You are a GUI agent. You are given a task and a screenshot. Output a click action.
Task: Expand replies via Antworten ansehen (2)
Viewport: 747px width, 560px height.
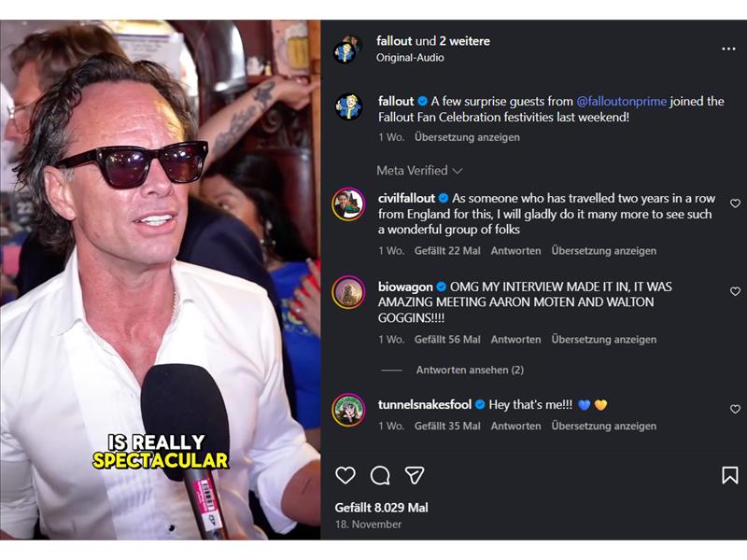[x=469, y=370]
